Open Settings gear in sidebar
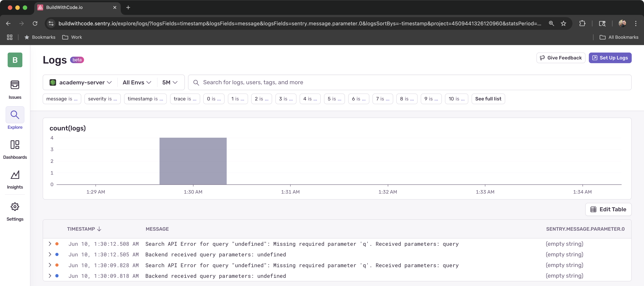Screen dimensions: 644x286 [x=15, y=211]
